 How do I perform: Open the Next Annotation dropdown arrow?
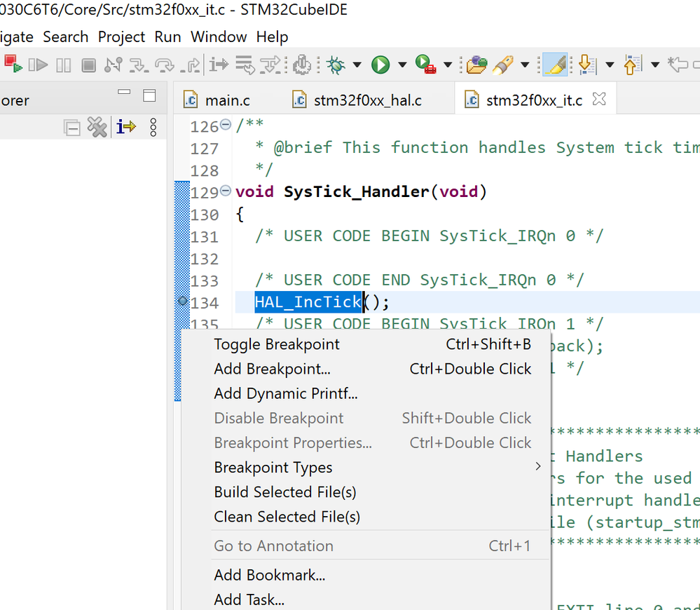[610, 65]
